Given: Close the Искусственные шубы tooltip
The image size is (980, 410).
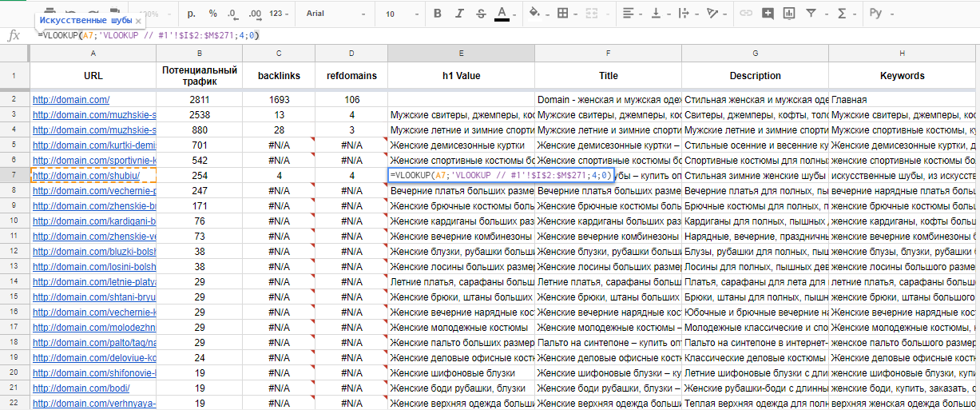Looking at the screenshot, I should (138, 20).
